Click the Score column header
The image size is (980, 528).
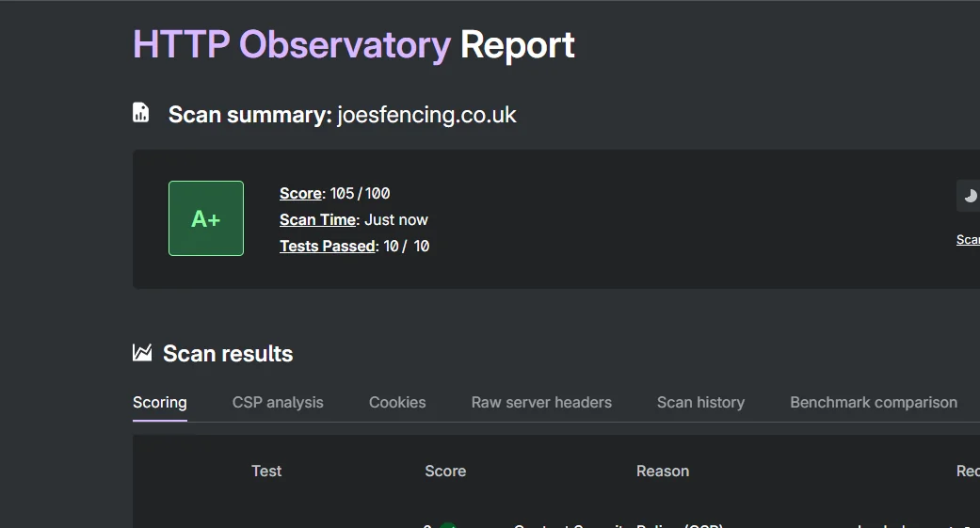pyautogui.click(x=445, y=472)
